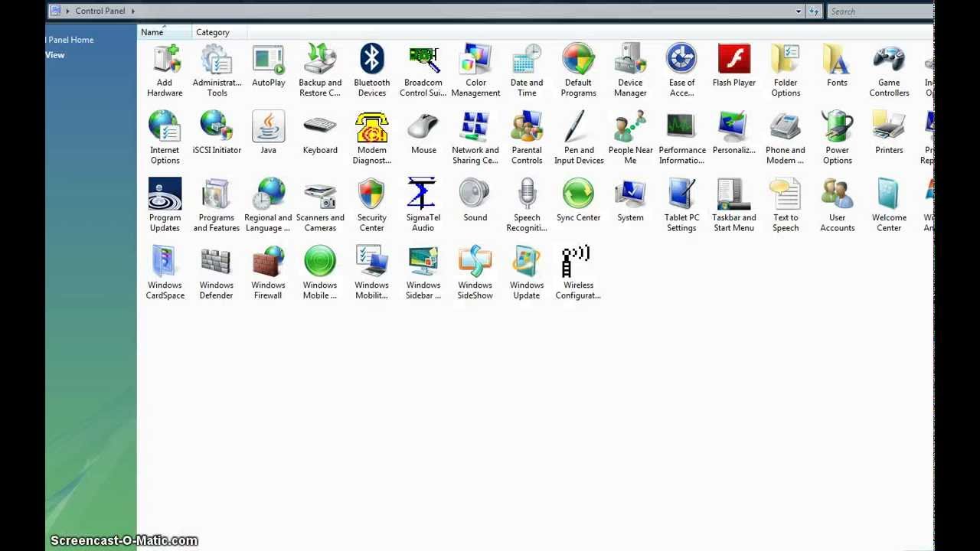Open SigmaTel Audio
Image resolution: width=980 pixels, height=551 pixels.
point(423,205)
